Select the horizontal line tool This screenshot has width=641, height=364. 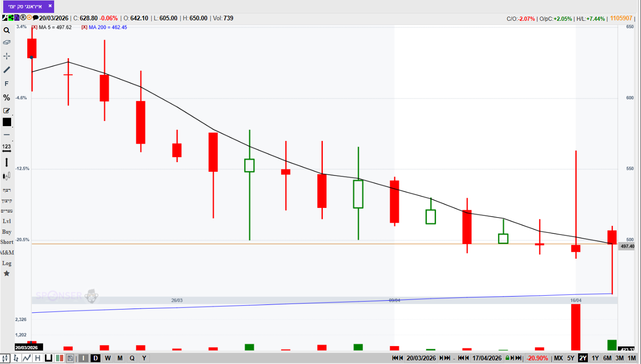(x=6, y=134)
